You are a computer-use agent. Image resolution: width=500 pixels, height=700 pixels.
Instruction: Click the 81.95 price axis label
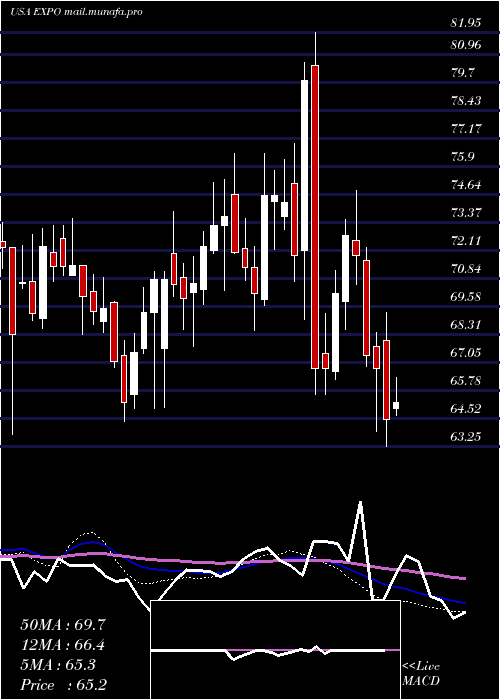pyautogui.click(x=466, y=23)
